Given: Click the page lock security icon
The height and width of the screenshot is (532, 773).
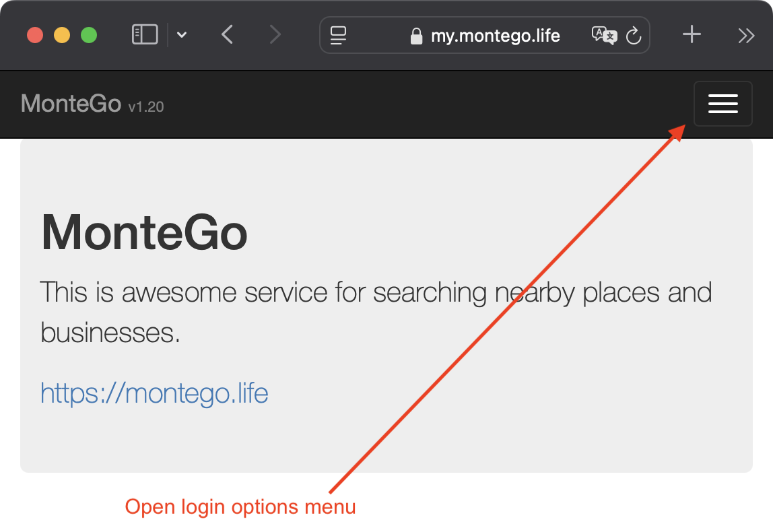Looking at the screenshot, I should coord(416,35).
